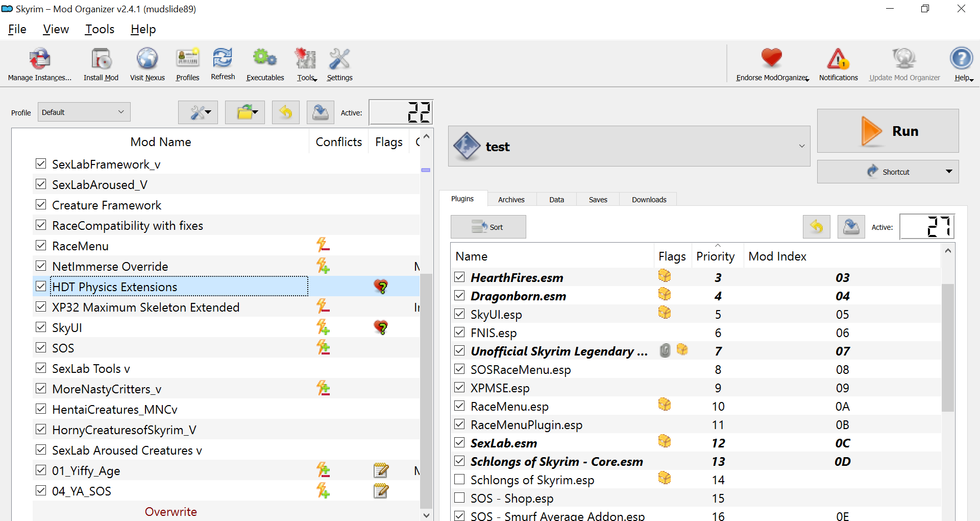Screen dimensions: 980x521
Task: Disable the FNIS.esp plugin checkbox
Action: [459, 333]
